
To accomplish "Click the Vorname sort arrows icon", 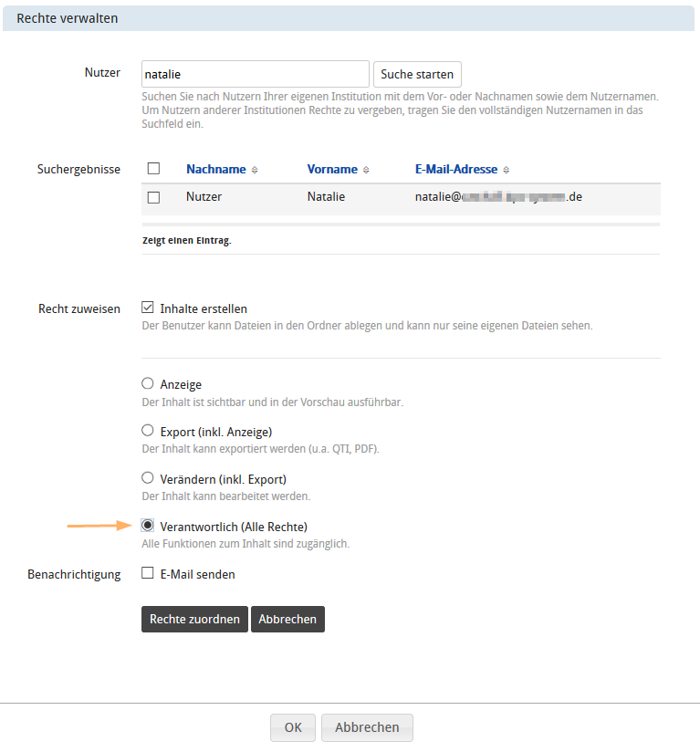I will click(x=366, y=170).
